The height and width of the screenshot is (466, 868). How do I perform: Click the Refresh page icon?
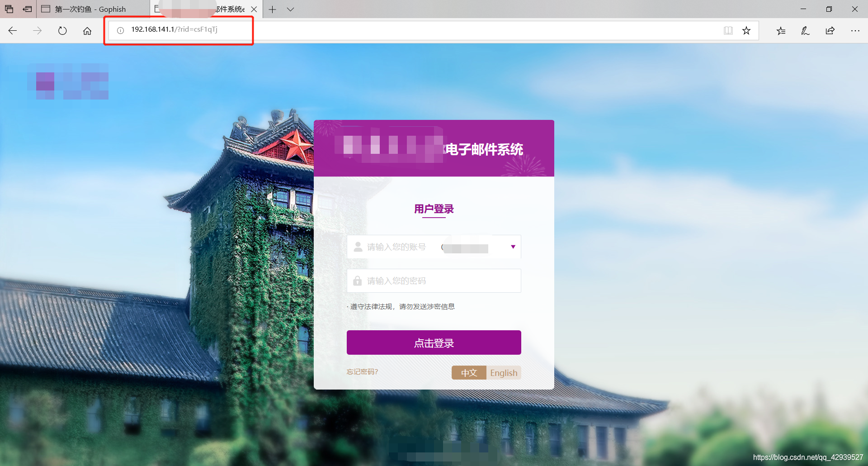coord(62,31)
